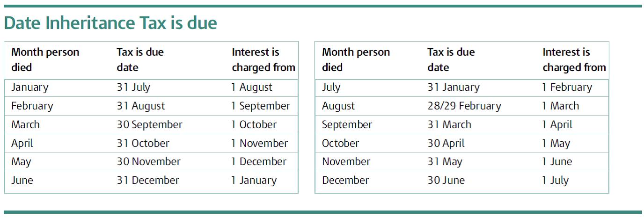Click the '1 January' interest cell
This screenshot has width=644, height=218.
tap(254, 181)
